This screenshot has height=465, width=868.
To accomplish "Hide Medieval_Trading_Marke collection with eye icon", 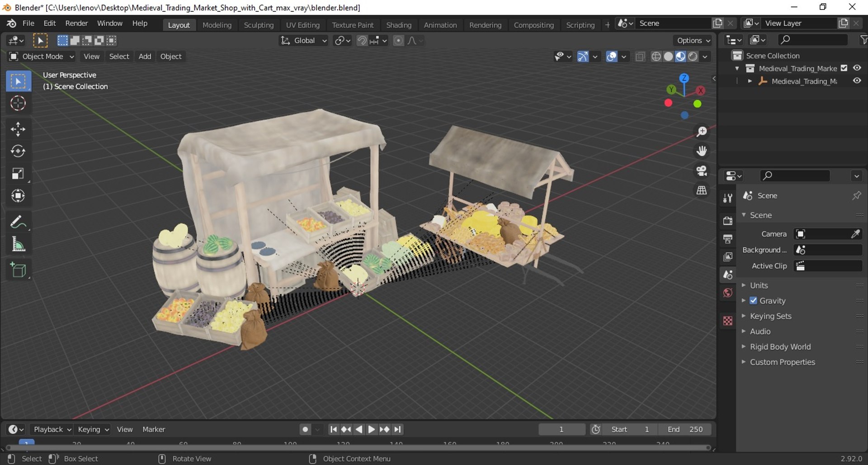I will coord(857,68).
